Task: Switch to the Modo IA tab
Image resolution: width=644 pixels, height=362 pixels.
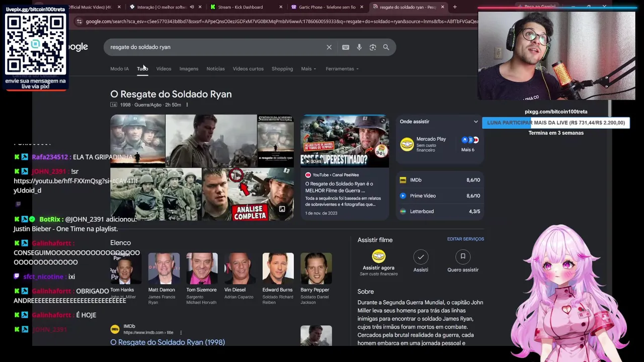Action: pyautogui.click(x=119, y=69)
